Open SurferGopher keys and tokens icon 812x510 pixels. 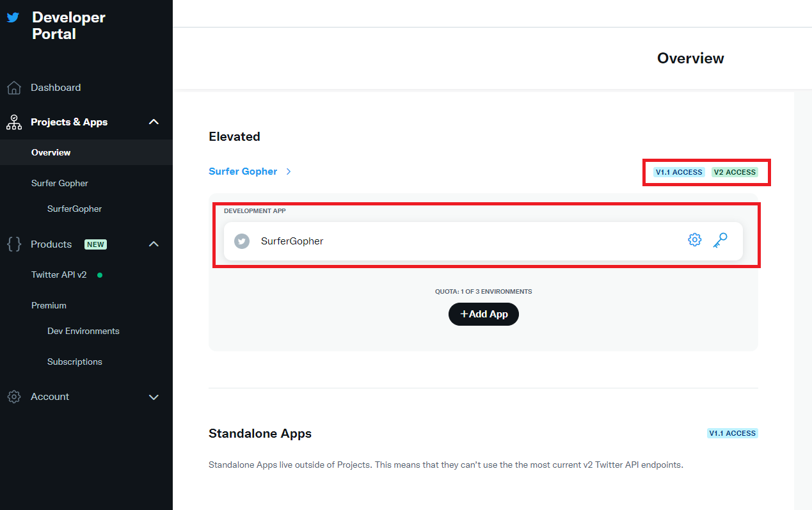720,240
